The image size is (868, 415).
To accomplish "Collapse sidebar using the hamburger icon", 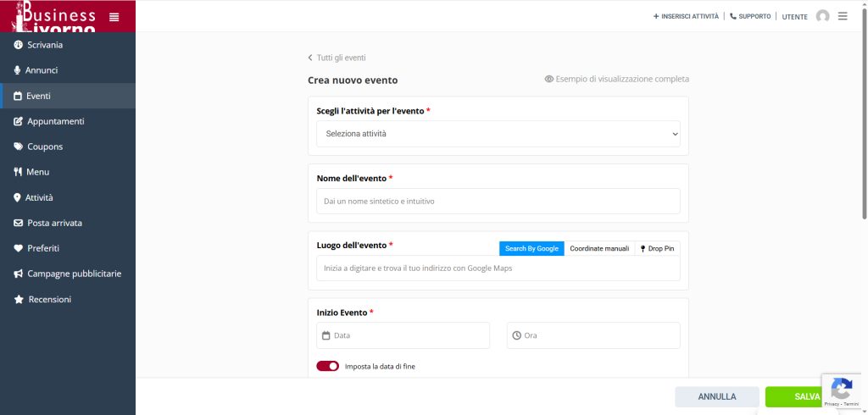I will (114, 16).
